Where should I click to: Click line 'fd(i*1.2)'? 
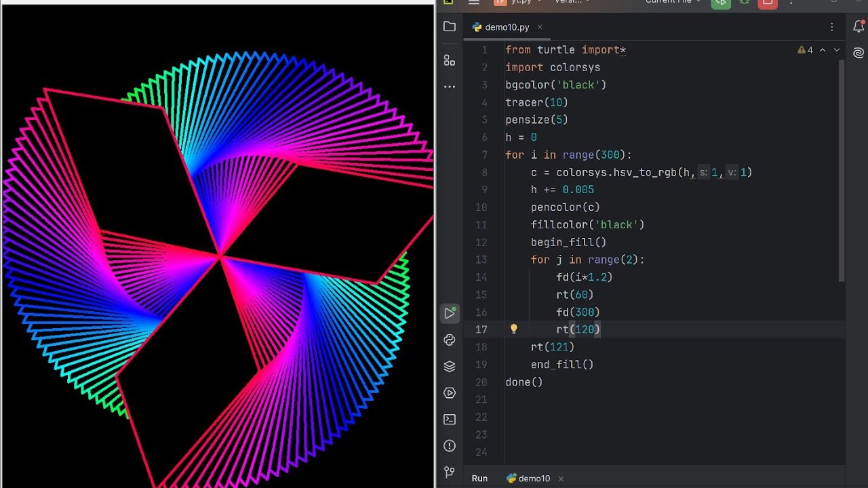[x=584, y=277]
